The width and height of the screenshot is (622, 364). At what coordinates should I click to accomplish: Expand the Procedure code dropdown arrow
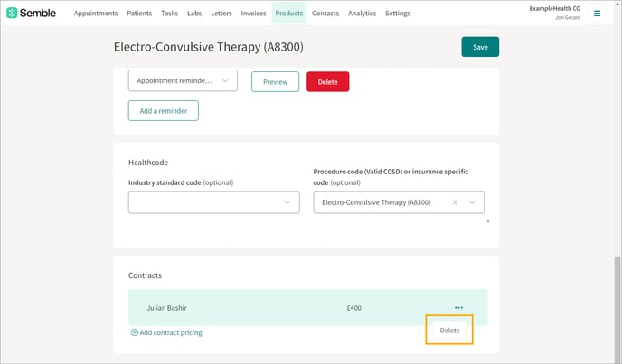tap(472, 202)
